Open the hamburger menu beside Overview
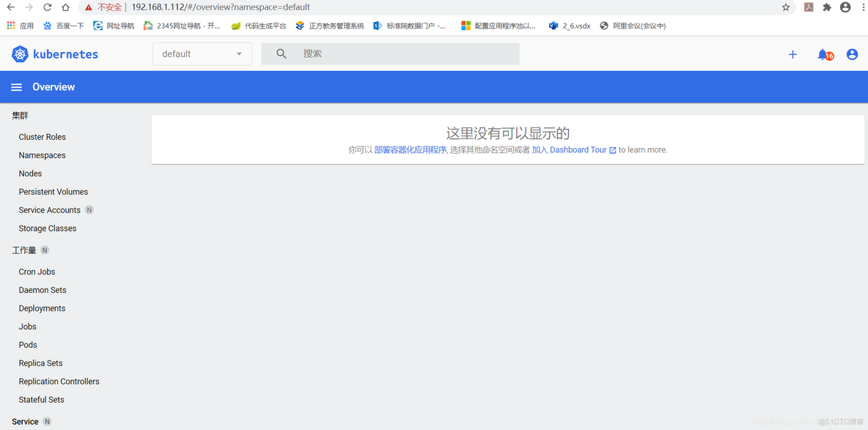Image resolution: width=868 pixels, height=430 pixels. click(x=16, y=86)
